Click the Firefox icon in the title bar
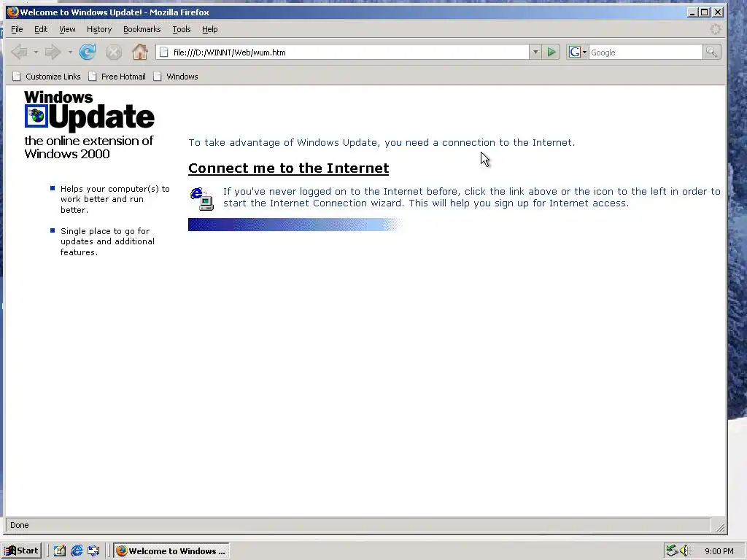Viewport: 747px width, 560px height. click(12, 12)
